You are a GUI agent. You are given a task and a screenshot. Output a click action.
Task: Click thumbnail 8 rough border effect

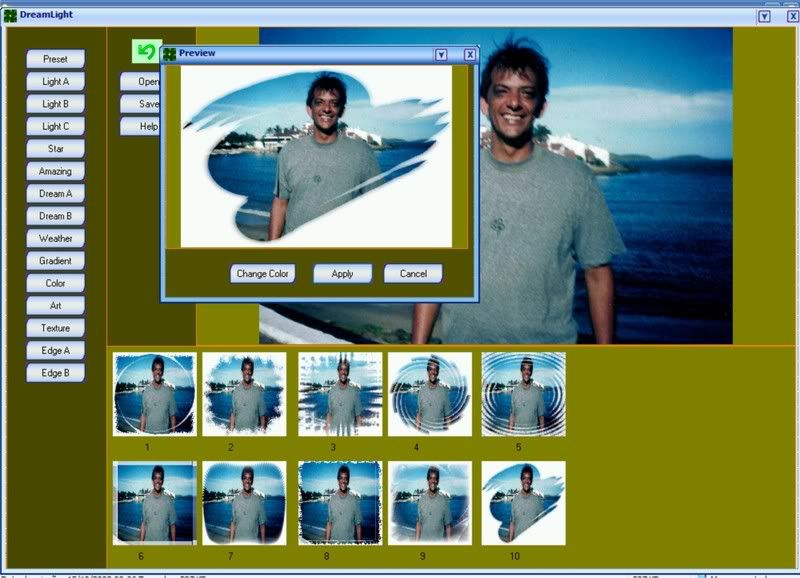point(340,503)
